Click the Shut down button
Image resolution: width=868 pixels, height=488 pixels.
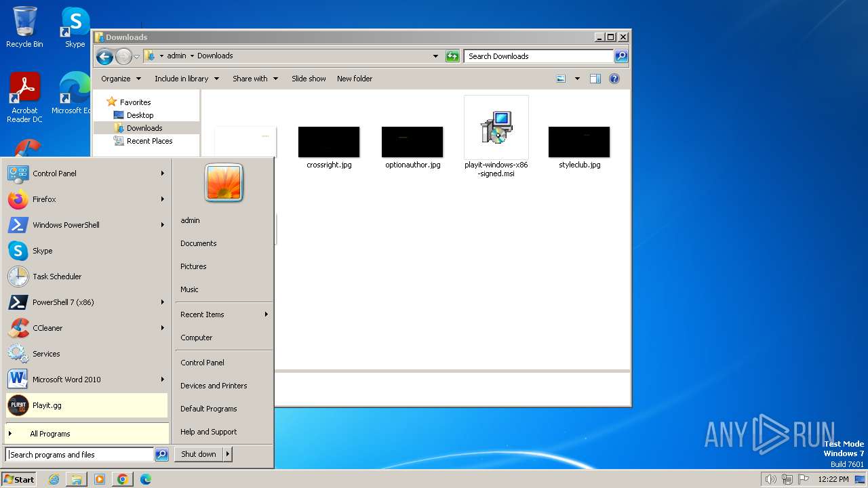point(199,454)
